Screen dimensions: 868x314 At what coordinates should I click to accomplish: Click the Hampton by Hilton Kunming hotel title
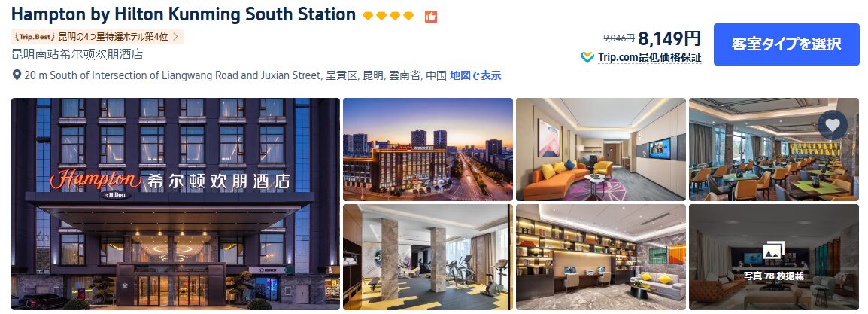(184, 14)
